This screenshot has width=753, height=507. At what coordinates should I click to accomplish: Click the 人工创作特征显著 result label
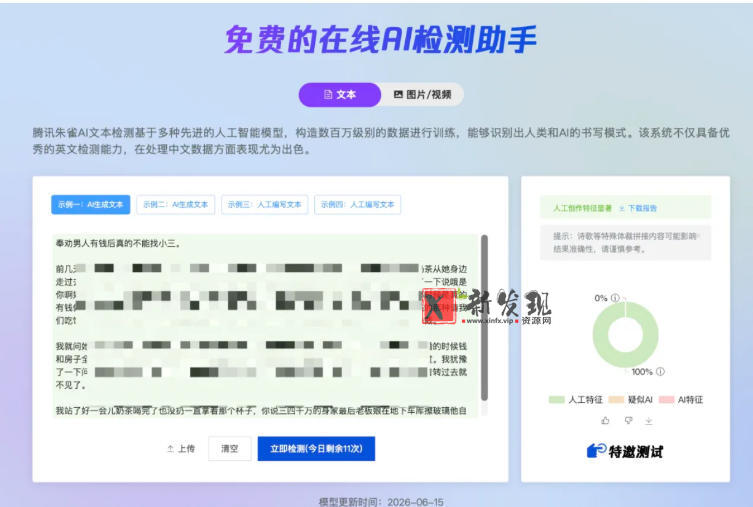(x=583, y=208)
